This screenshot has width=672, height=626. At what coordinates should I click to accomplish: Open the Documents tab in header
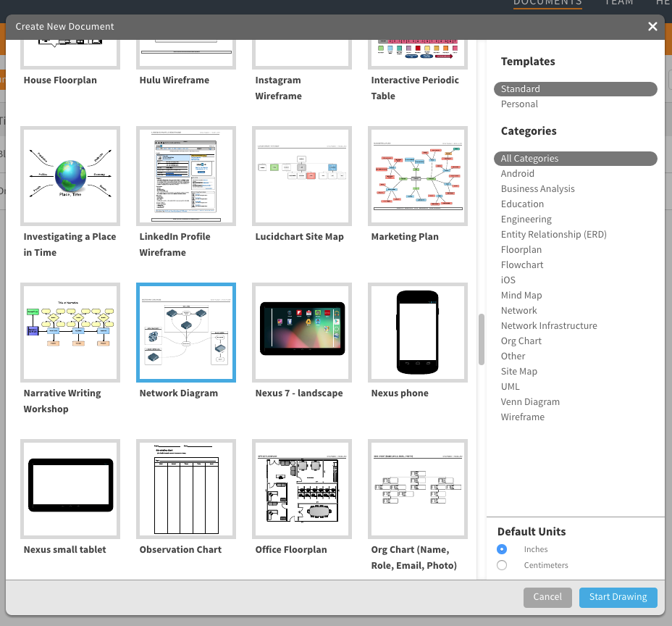tap(547, 3)
